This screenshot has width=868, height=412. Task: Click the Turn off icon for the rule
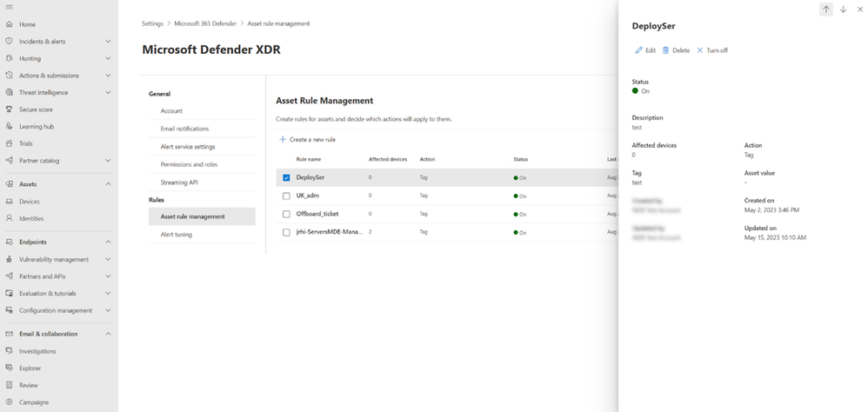(700, 50)
